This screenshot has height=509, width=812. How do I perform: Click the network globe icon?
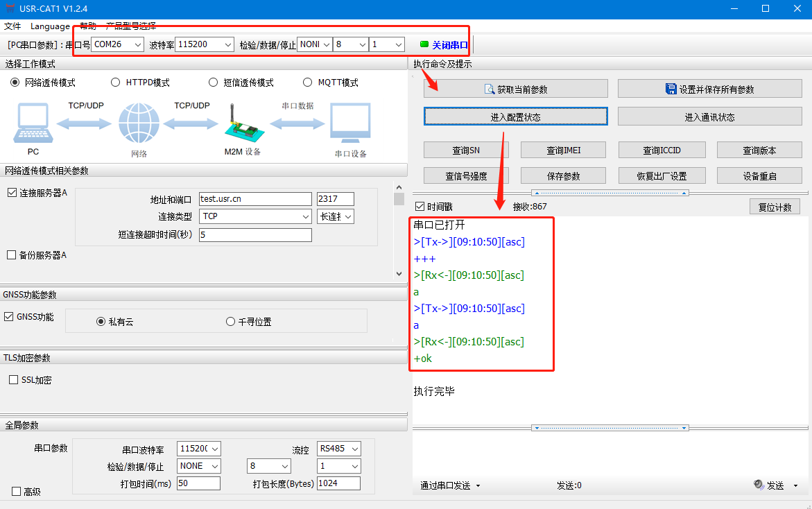(138, 123)
